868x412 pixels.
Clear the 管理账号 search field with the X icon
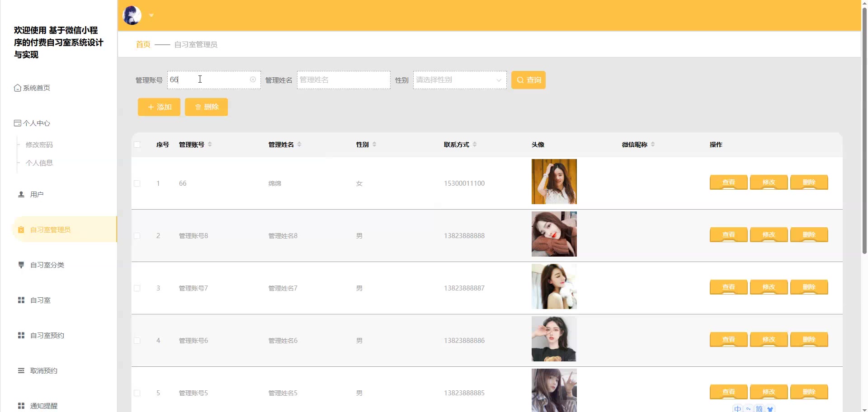[x=253, y=80]
